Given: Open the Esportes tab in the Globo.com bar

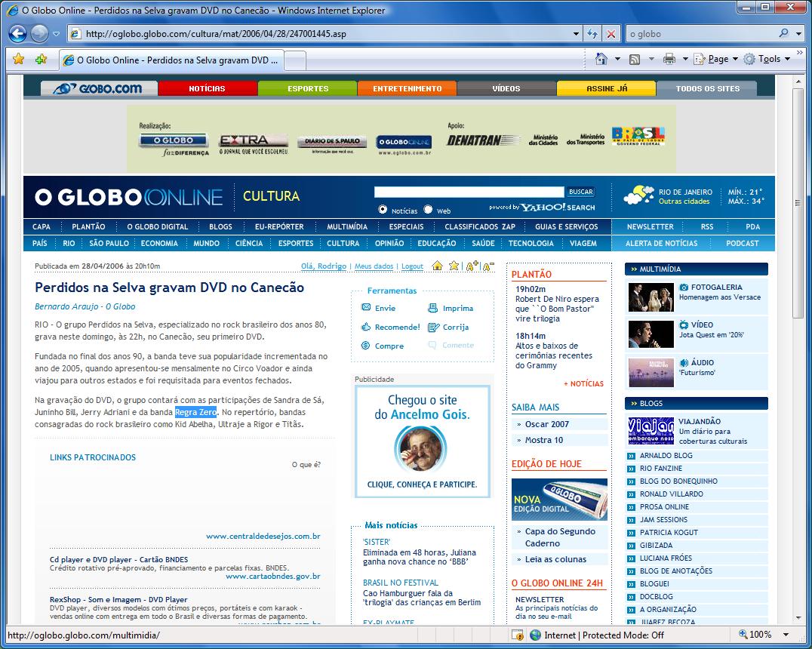Looking at the screenshot, I should pos(308,88).
